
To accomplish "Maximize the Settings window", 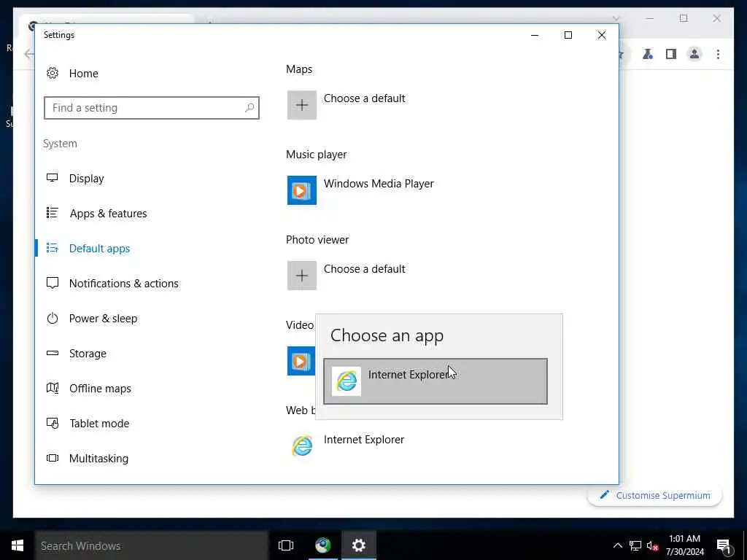I will click(x=568, y=35).
